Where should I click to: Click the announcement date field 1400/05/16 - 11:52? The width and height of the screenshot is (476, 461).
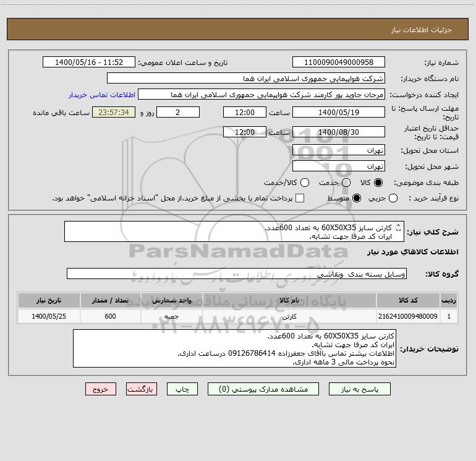pyautogui.click(x=89, y=62)
